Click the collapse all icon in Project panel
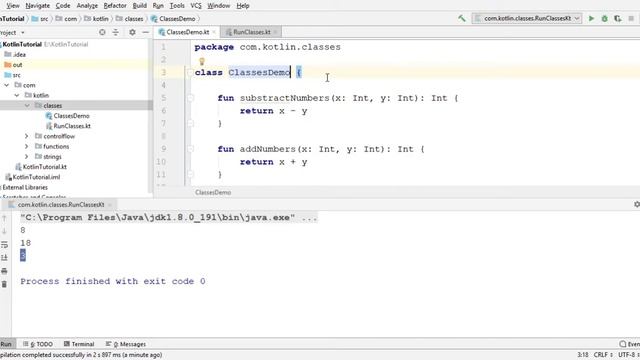Viewport: 640px width, 360px height. (116, 32)
